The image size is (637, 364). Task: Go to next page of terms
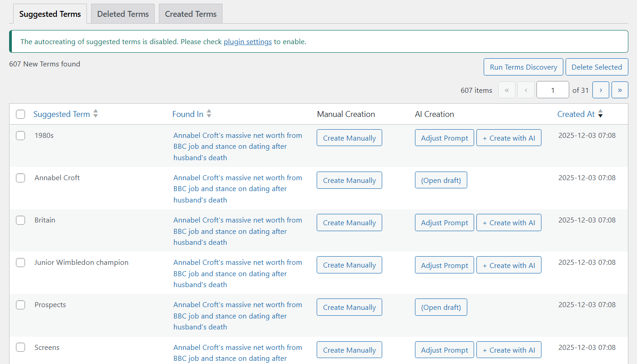click(601, 90)
